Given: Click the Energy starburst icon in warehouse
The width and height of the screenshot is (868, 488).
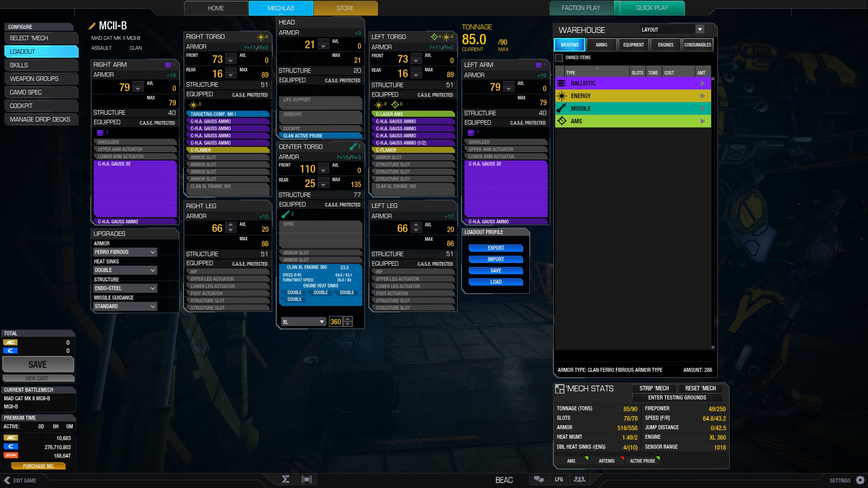Looking at the screenshot, I should pyautogui.click(x=561, y=96).
